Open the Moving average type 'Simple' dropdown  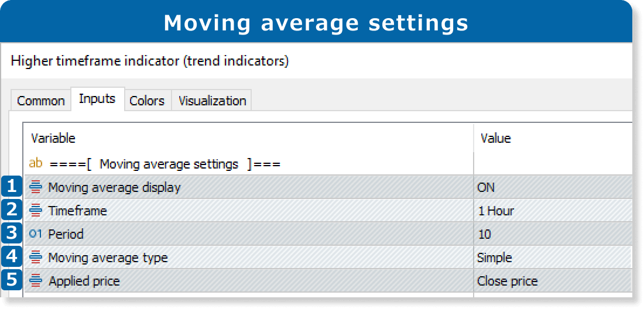(x=495, y=257)
